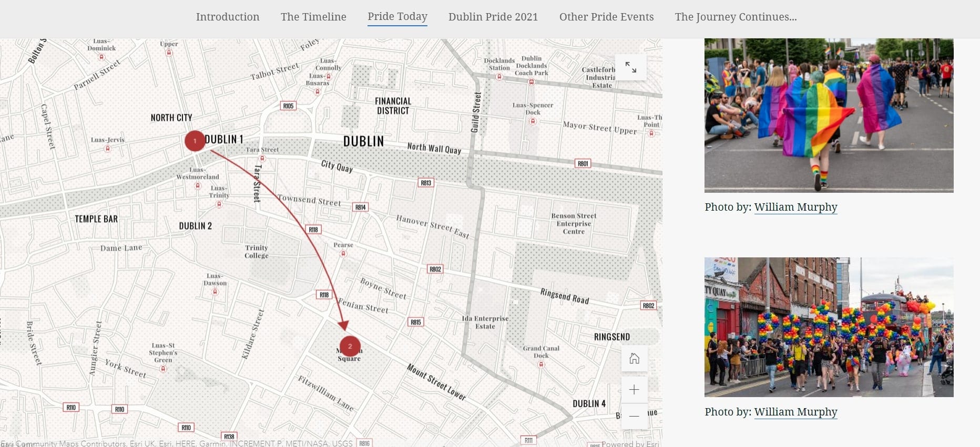Click the Luas-St Stephen's Green station icon

[164, 369]
